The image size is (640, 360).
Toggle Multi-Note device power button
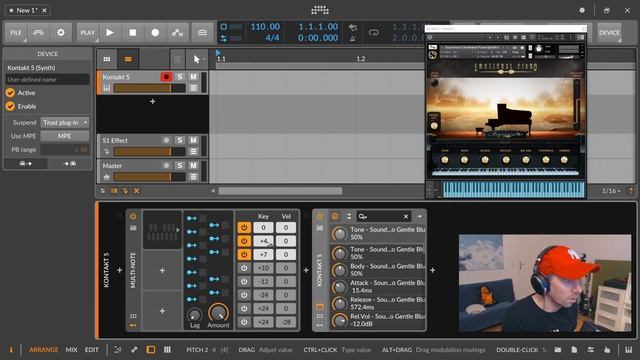pyautogui.click(x=133, y=216)
